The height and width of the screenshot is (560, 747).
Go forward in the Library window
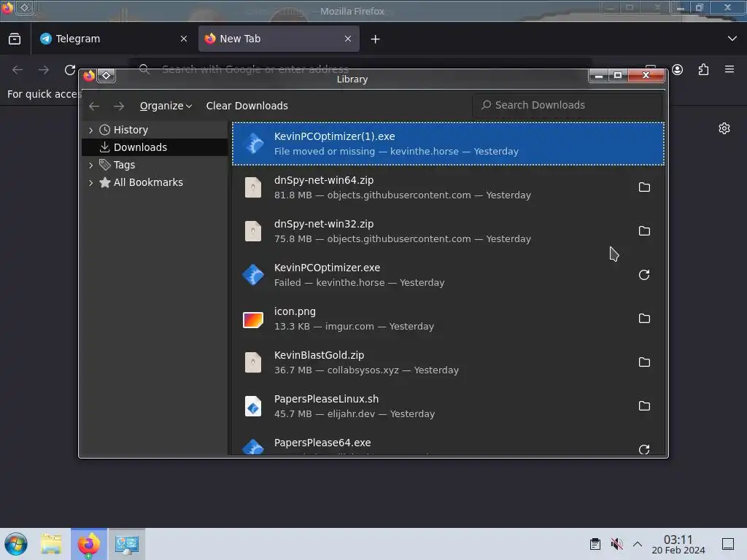coord(119,106)
